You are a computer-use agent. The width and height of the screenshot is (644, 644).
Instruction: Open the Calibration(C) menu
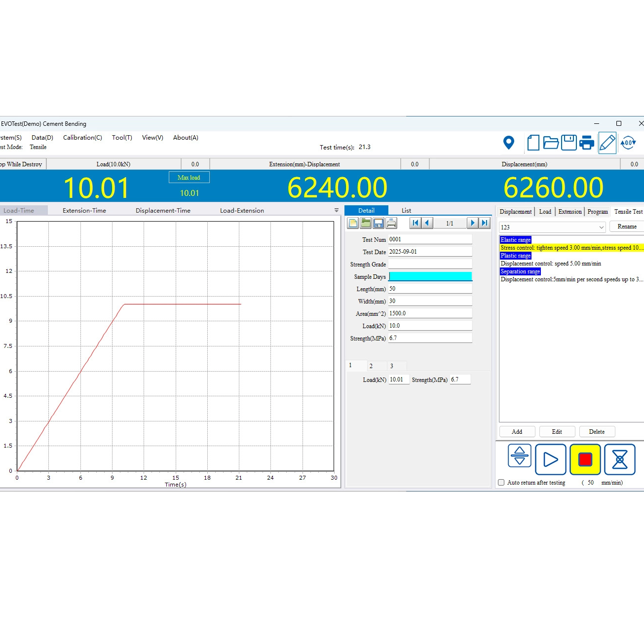pyautogui.click(x=82, y=138)
